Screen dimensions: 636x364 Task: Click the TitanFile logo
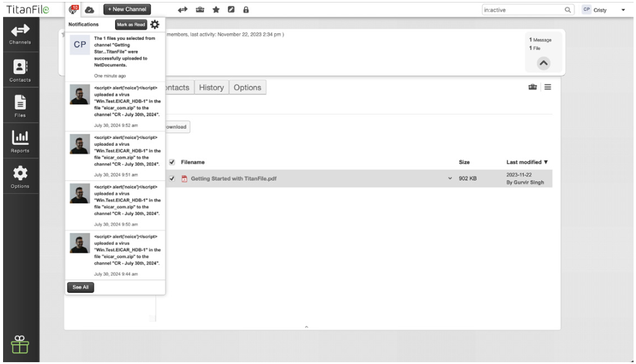[28, 9]
